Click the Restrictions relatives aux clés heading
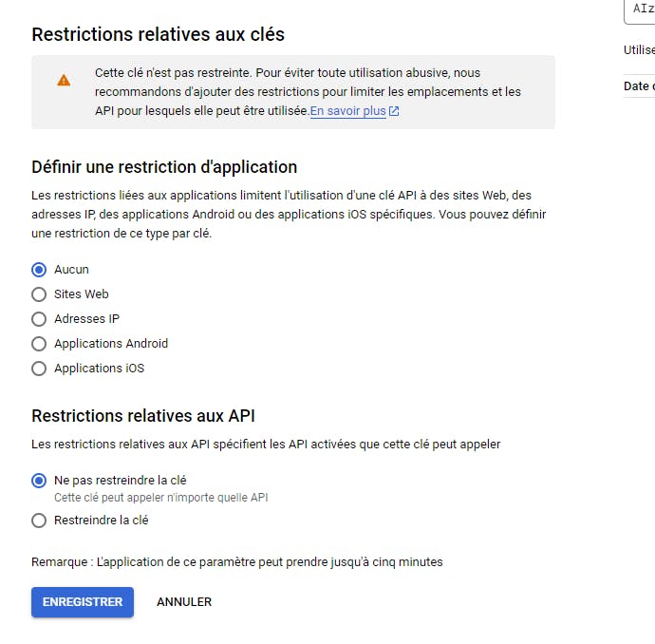This screenshot has width=655, height=644. point(158,34)
